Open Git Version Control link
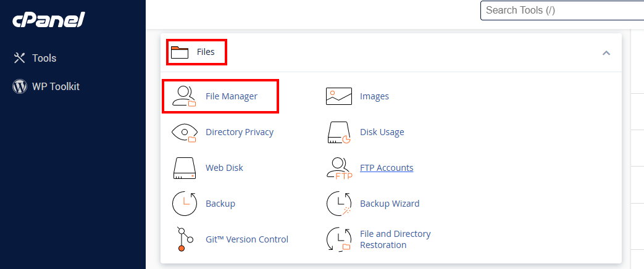The image size is (644, 269). pos(247,239)
